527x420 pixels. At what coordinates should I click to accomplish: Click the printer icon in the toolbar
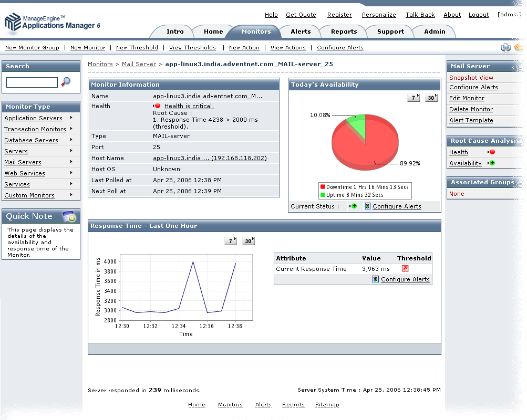pos(505,48)
